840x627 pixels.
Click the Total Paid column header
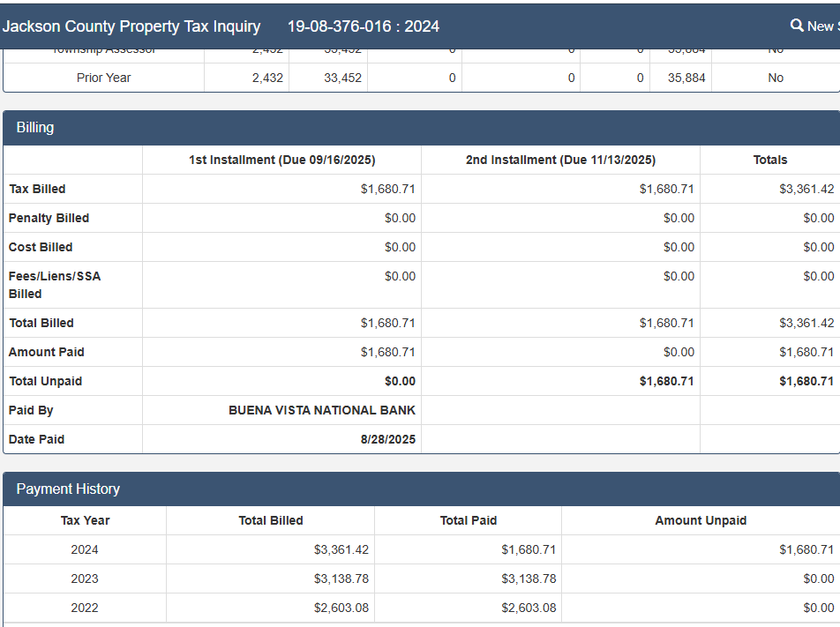pos(468,520)
